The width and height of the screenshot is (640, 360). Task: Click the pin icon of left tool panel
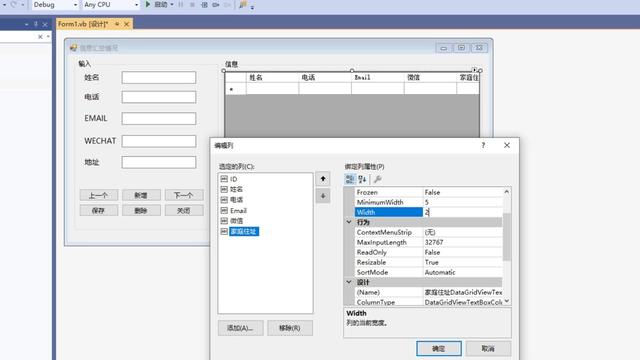36,24
